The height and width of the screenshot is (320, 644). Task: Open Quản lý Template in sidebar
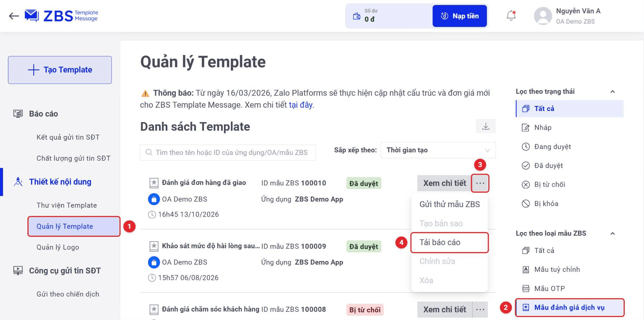74,226
